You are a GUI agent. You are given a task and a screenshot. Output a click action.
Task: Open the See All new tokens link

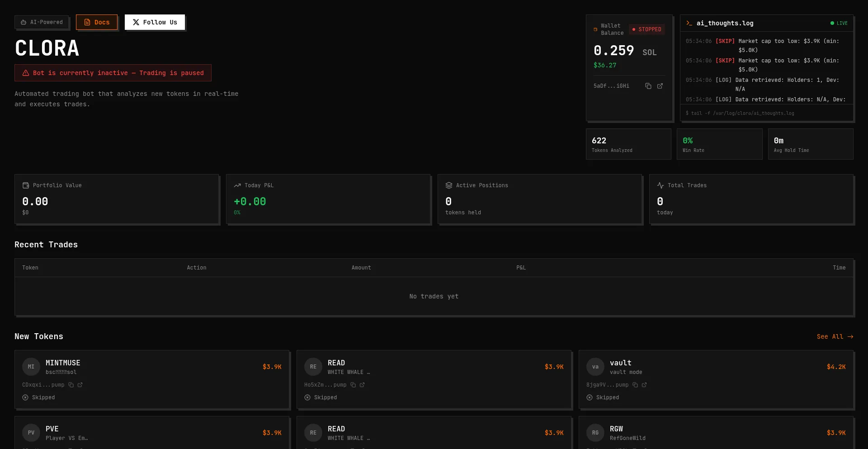click(835, 336)
